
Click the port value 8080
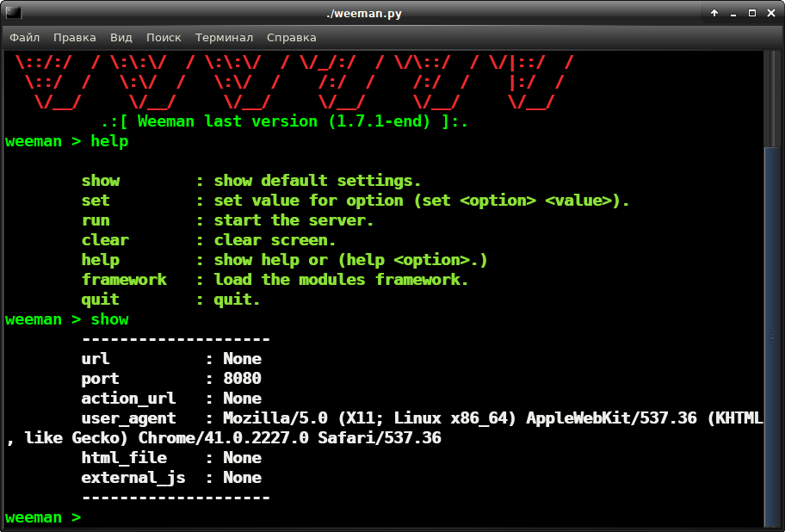[242, 379]
